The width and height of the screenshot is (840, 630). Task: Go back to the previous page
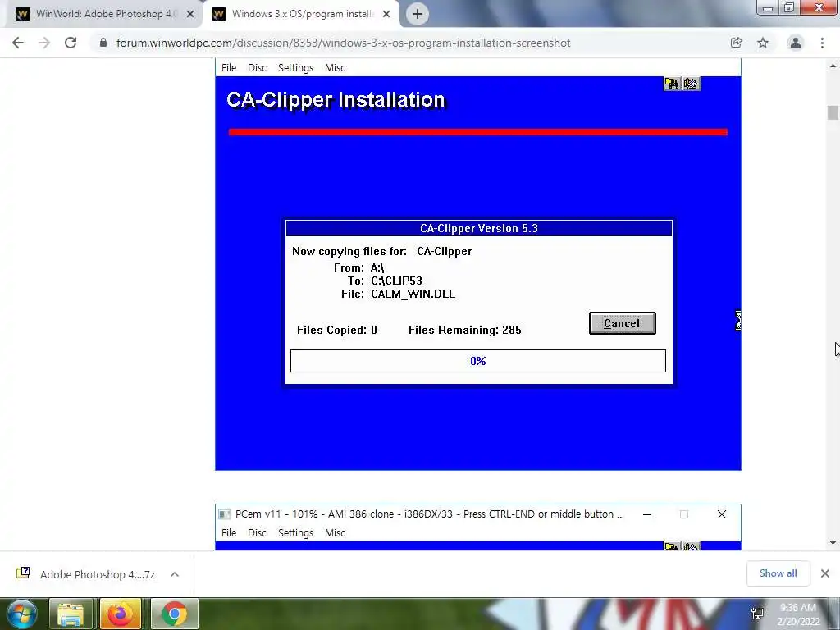(18, 43)
